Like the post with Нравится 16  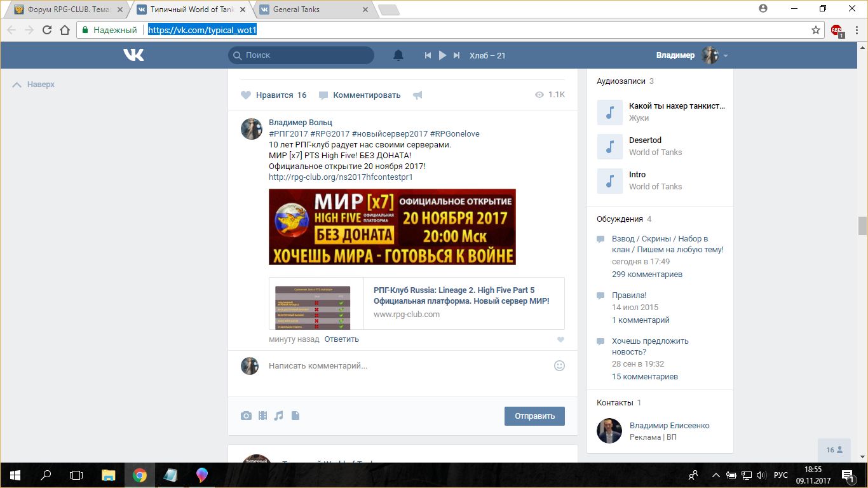click(x=274, y=95)
